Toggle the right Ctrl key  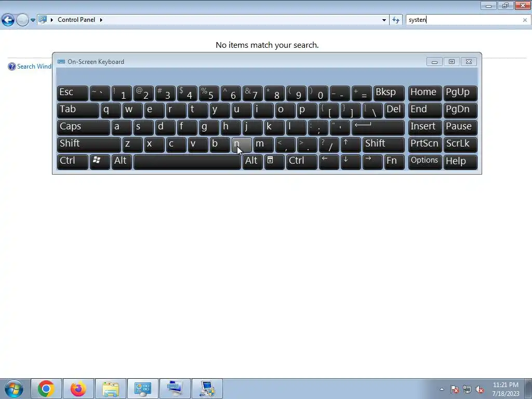tap(302, 162)
